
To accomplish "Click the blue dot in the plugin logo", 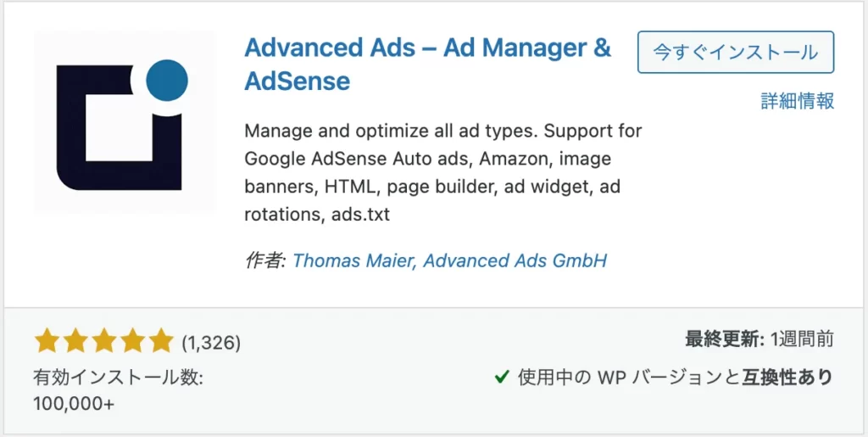I will (167, 81).
